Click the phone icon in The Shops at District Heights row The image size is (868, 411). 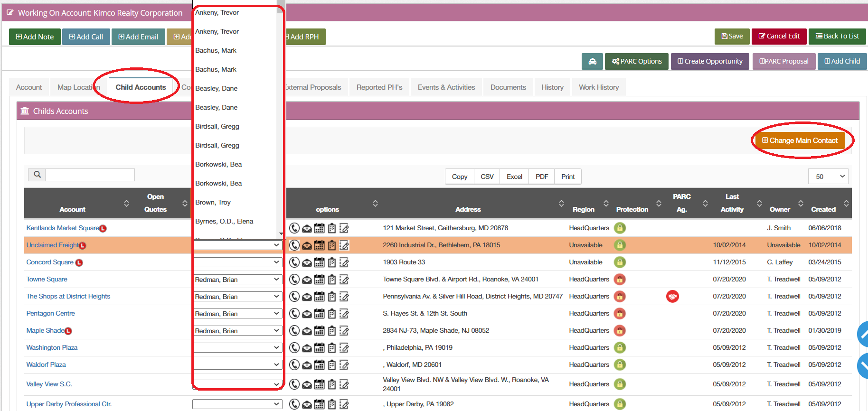(x=294, y=297)
